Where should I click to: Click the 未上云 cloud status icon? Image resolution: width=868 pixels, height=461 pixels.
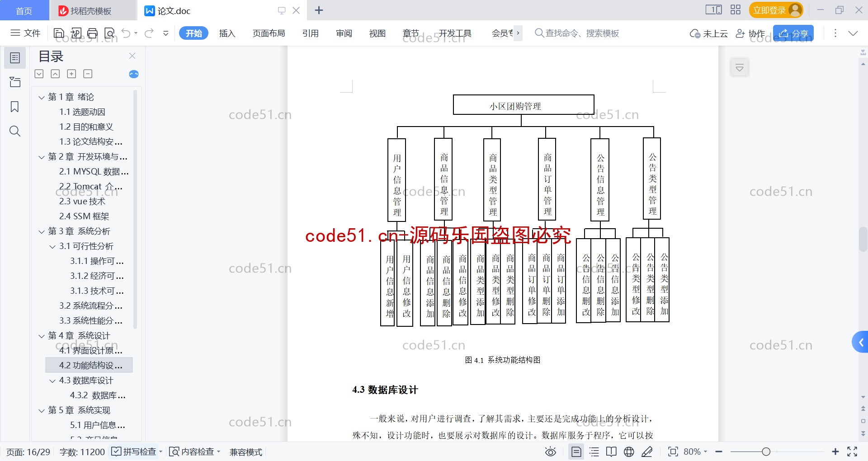point(708,33)
